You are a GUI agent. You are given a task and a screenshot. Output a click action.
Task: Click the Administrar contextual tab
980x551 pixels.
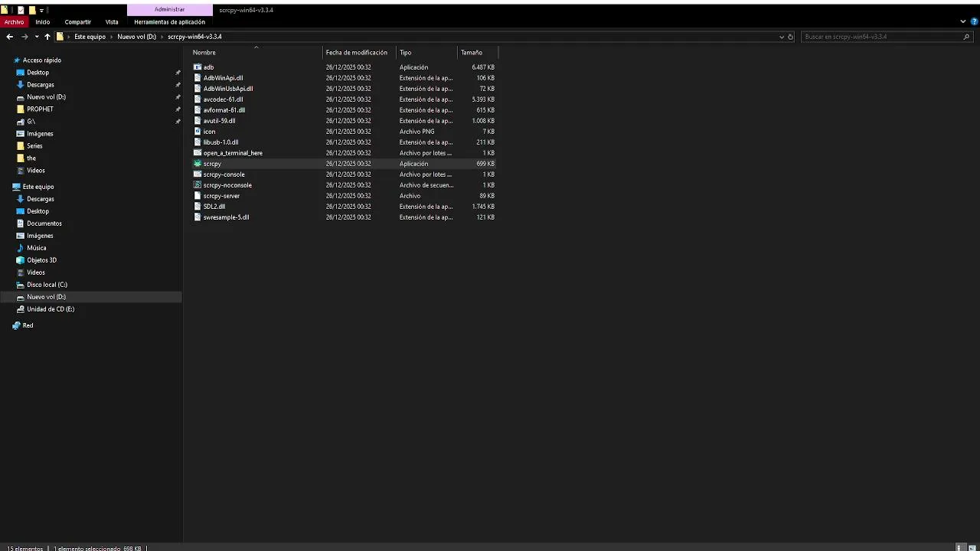coord(169,9)
